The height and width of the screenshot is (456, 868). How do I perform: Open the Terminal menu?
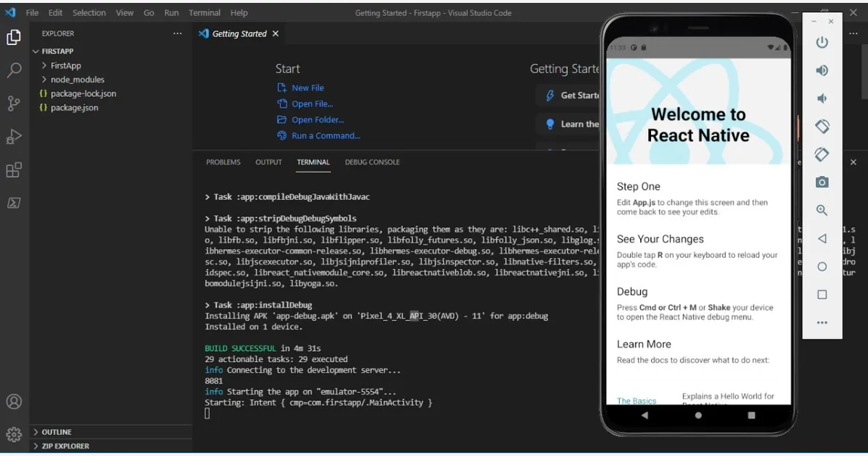point(205,13)
